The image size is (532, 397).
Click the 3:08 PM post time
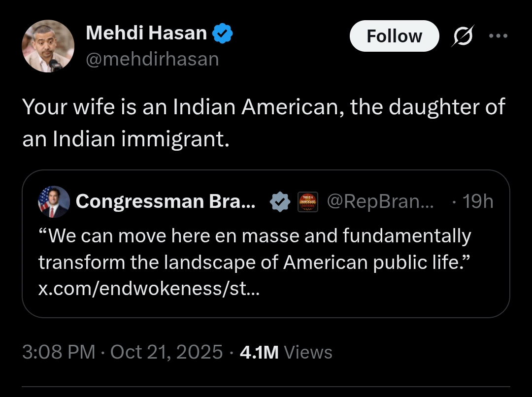[59, 352]
